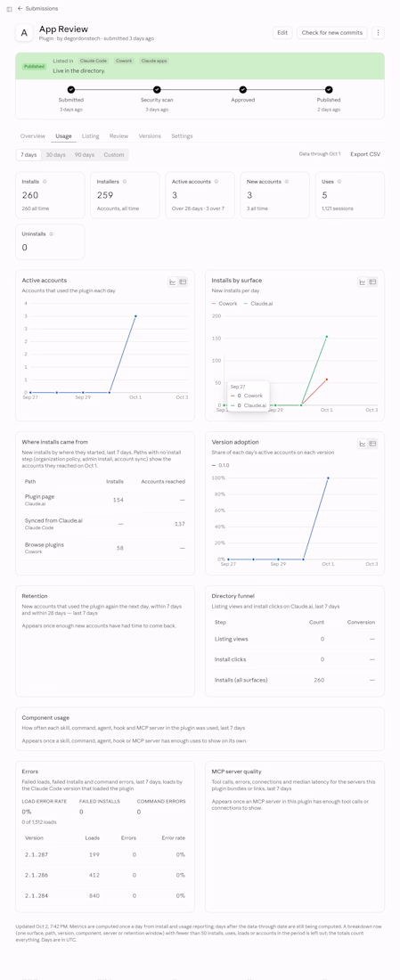Click the Installs (all surfaces) funnel row
This screenshot has width=400, height=980.
tap(295, 680)
